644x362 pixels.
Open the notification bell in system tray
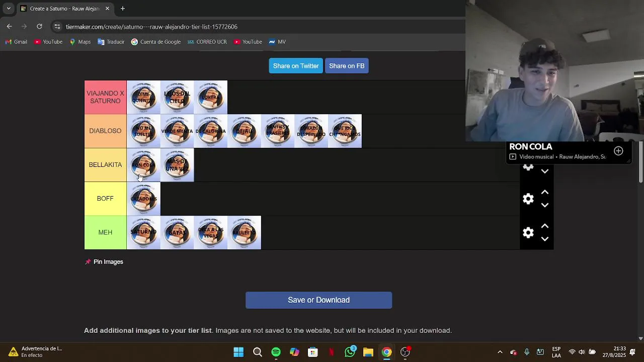point(632,352)
